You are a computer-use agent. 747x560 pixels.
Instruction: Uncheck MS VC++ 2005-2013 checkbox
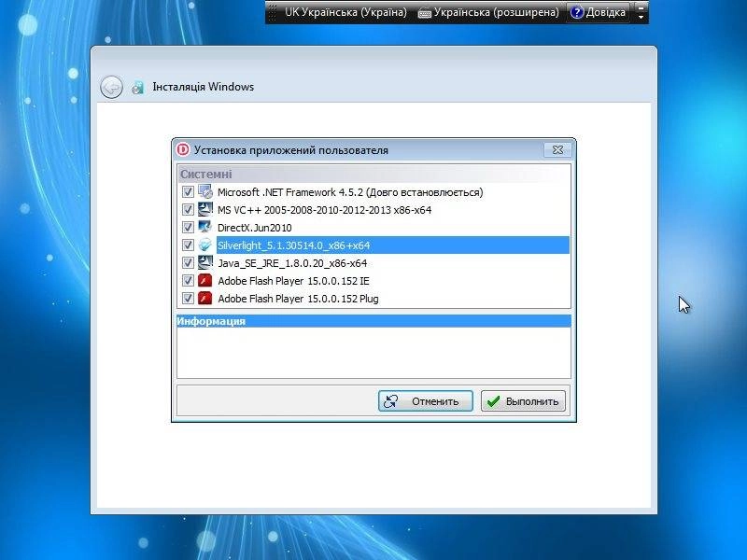[x=188, y=209]
